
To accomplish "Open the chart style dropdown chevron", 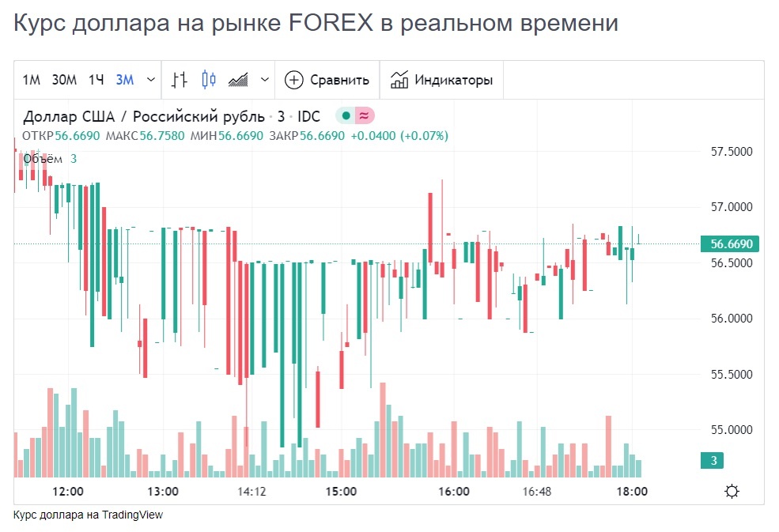I will (x=263, y=79).
